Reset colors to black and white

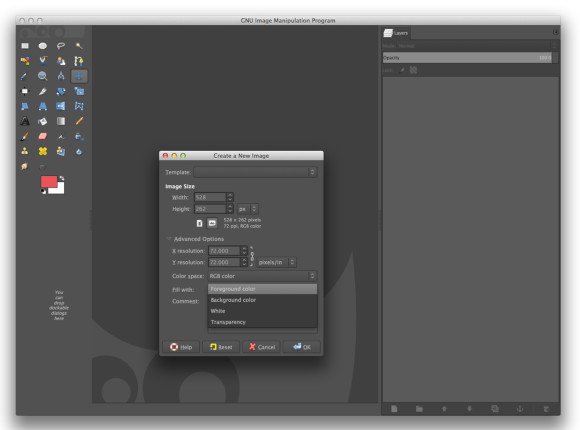pyautogui.click(x=43, y=191)
